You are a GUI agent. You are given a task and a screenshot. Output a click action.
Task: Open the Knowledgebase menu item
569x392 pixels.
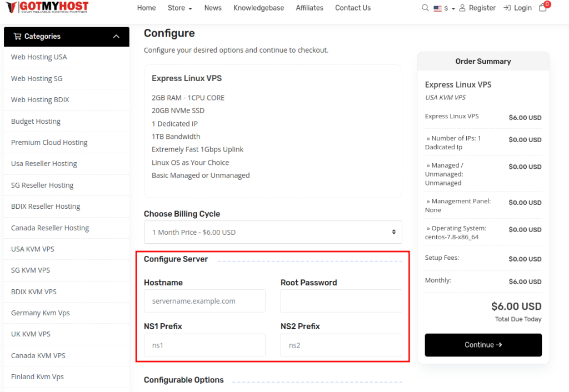point(258,8)
